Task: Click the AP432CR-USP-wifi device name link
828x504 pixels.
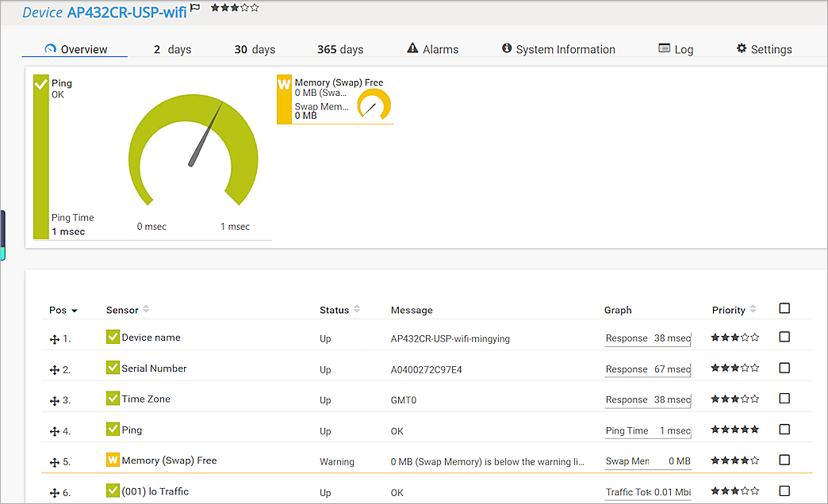Action: (x=127, y=13)
